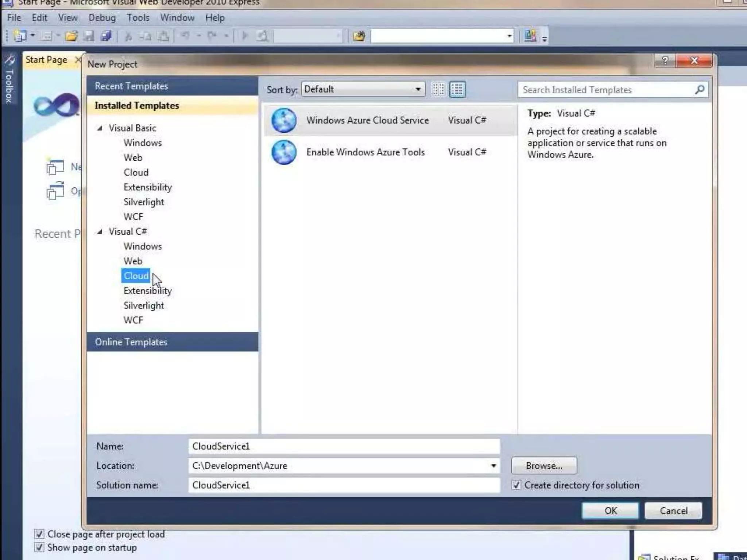The height and width of the screenshot is (560, 747).
Task: Toggle Create directory for solution checkbox
Action: [516, 485]
